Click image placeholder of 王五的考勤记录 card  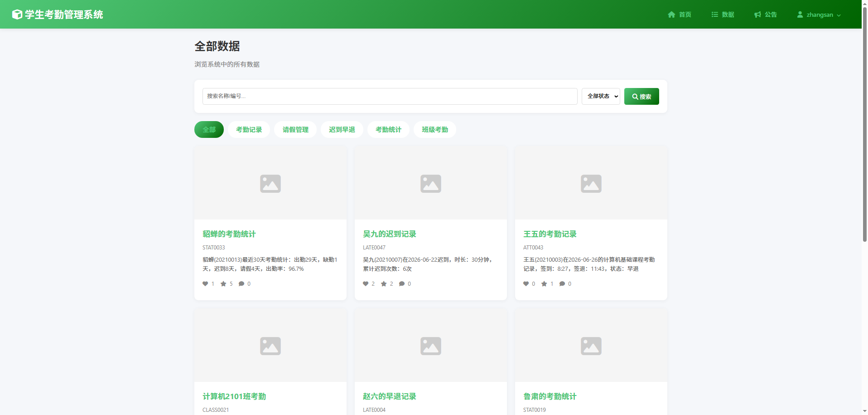point(591,183)
